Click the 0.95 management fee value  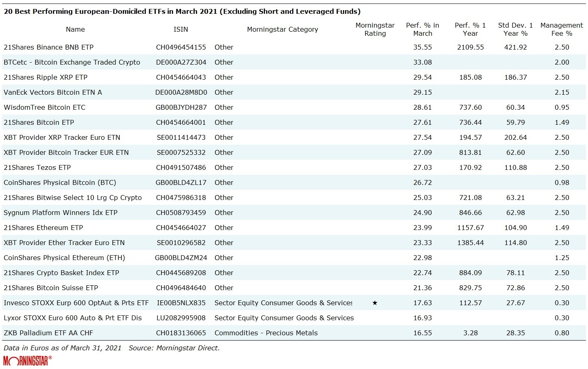click(562, 107)
